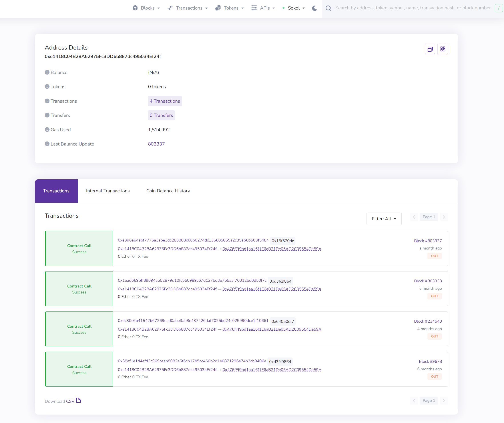The height and width of the screenshot is (423, 504).
Task: Click Page 1 indicator at bottom
Action: coord(429,401)
